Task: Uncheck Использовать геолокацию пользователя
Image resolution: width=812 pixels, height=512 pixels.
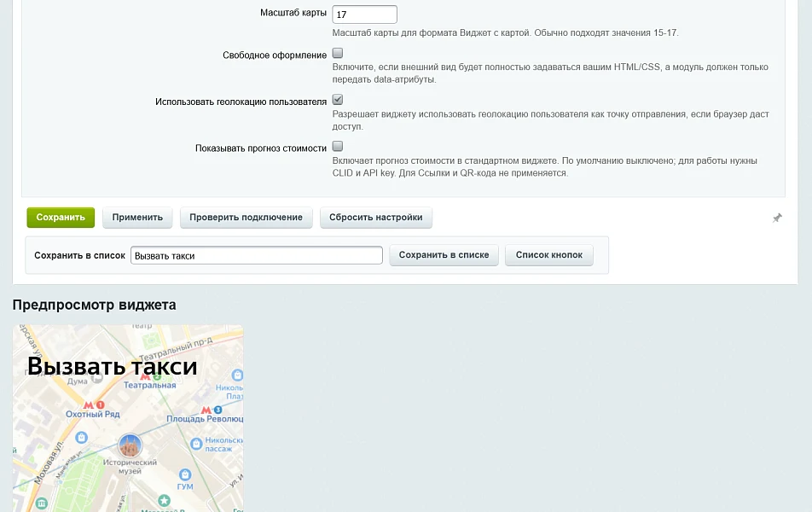Action: coord(338,100)
